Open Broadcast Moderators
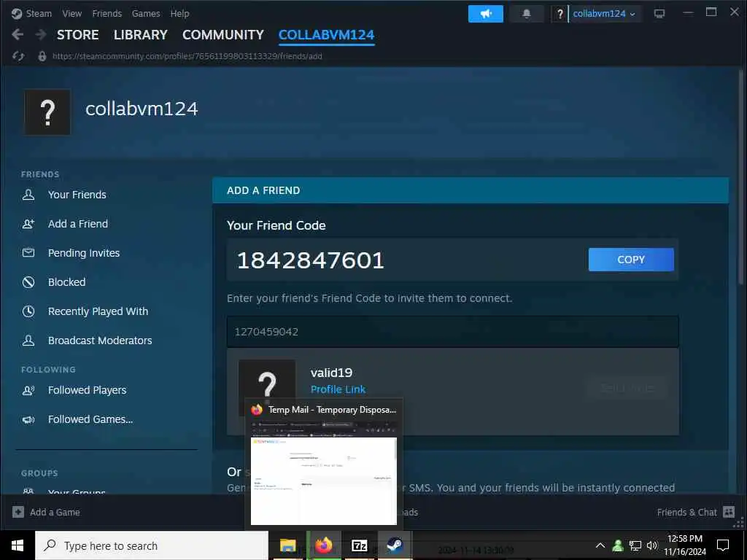The width and height of the screenshot is (747, 560). (100, 341)
